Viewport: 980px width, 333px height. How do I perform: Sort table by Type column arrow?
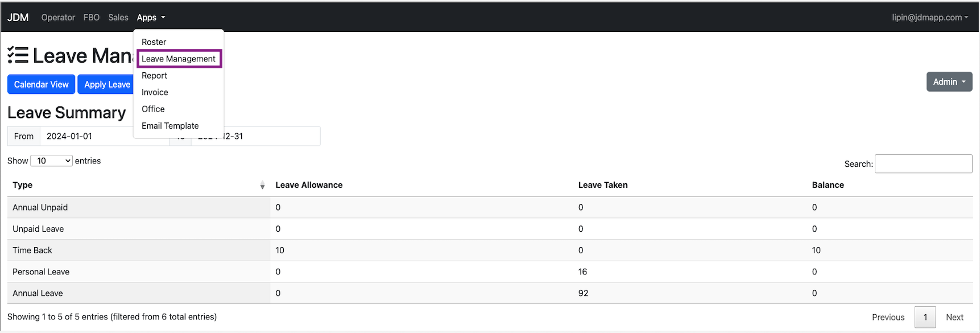click(262, 186)
